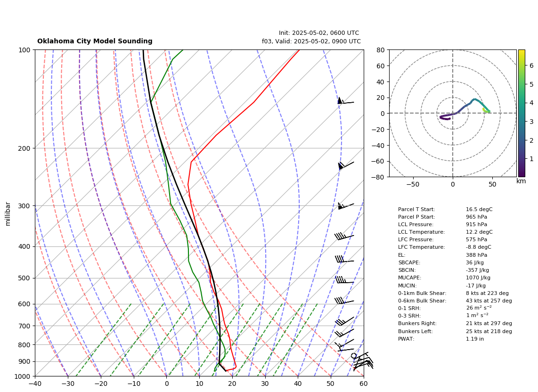Click the 'Init: 2025-05-02, 0600 UTC' line

319,33
